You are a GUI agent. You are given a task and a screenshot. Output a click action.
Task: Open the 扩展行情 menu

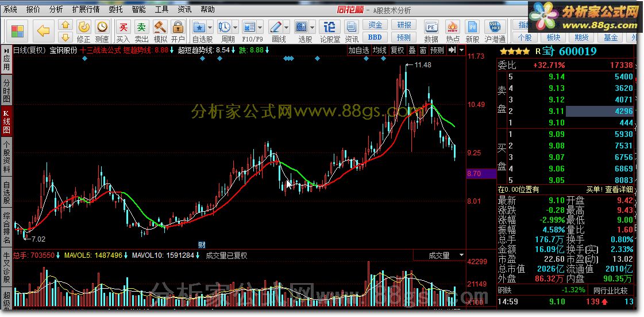[86, 9]
